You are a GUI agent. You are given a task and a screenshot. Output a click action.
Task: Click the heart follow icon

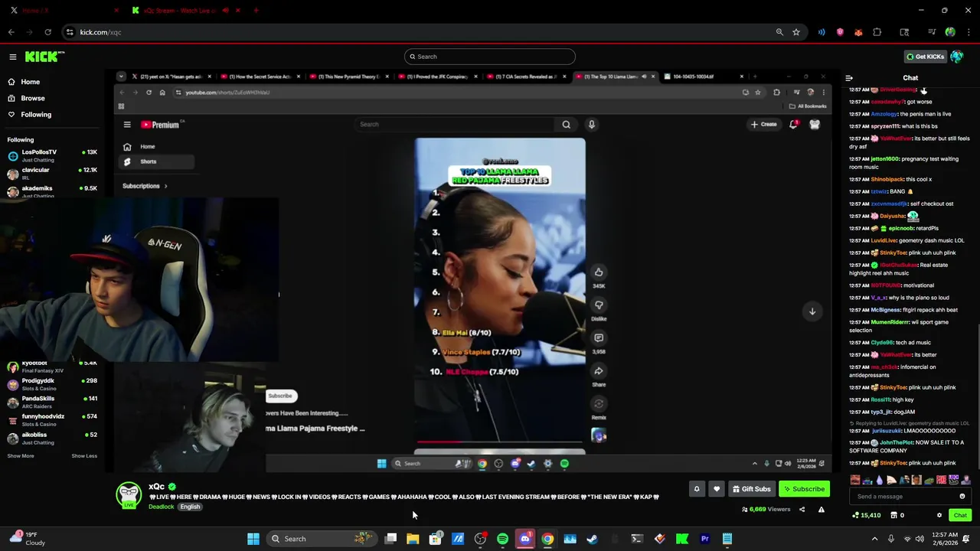(x=717, y=489)
